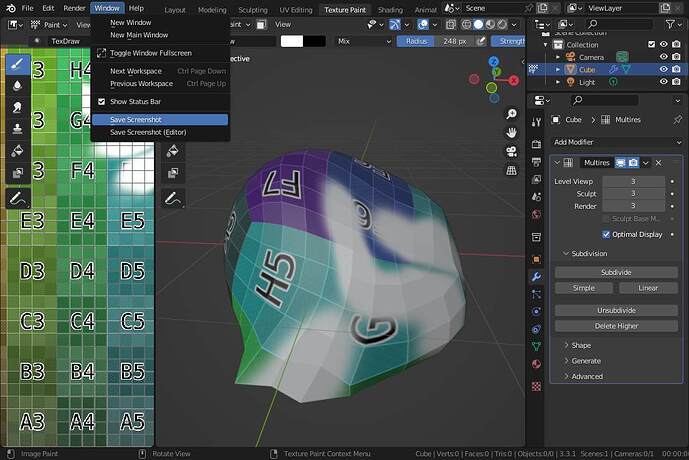The width and height of the screenshot is (689, 460).
Task: Select the Mask tool in 3D viewport toolbar
Action: point(173,173)
